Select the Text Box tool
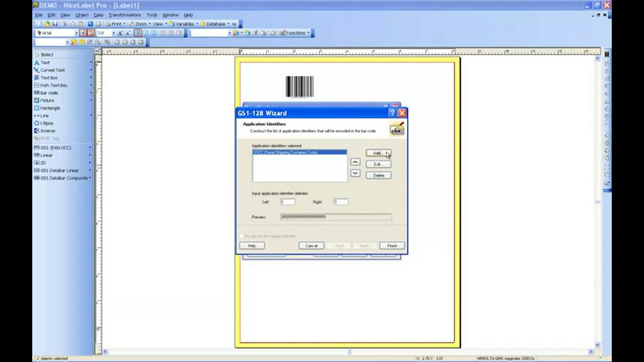Viewport: 644px width, 362px height. click(x=46, y=77)
